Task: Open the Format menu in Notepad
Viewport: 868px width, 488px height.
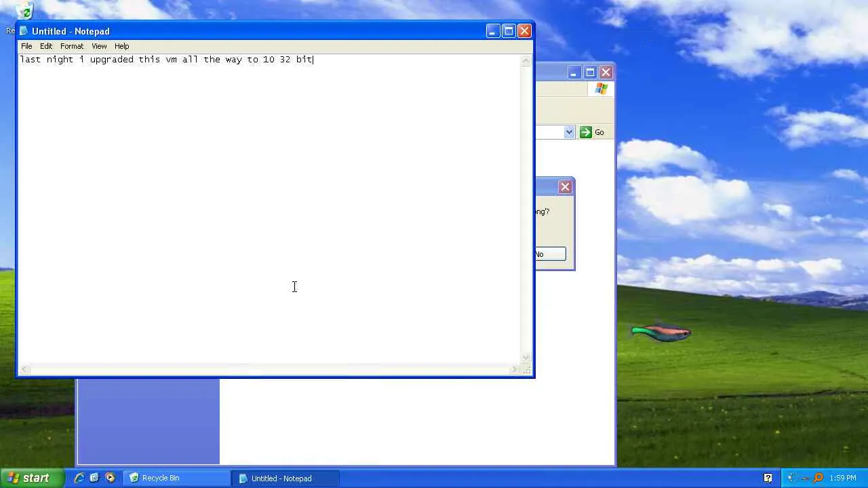Action: 72,46
